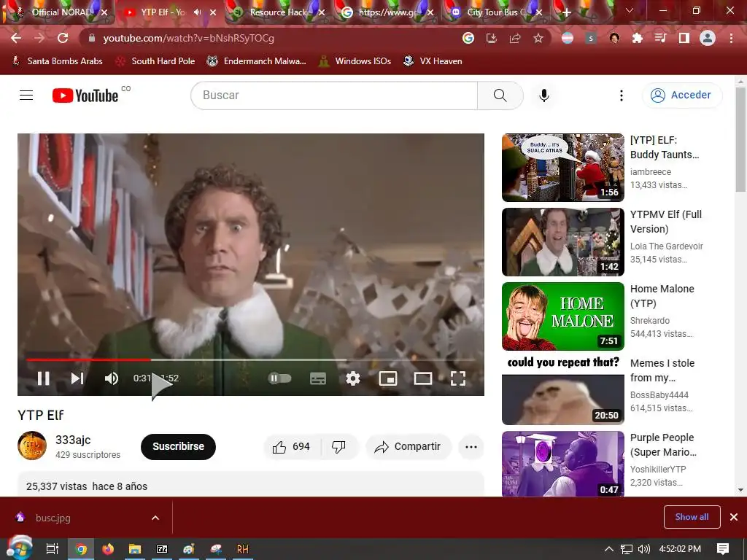This screenshot has height=560, width=747.
Task: Switch to theater mode
Action: [x=422, y=378]
